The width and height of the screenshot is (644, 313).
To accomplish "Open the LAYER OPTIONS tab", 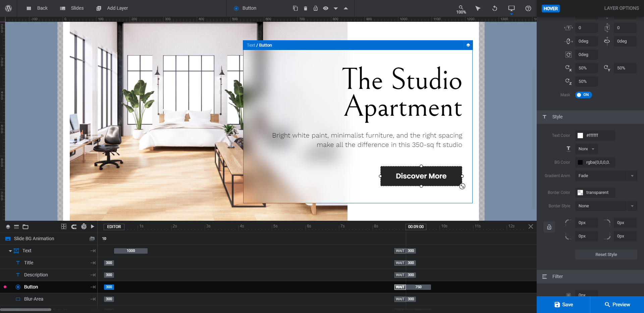I will 621,8.
